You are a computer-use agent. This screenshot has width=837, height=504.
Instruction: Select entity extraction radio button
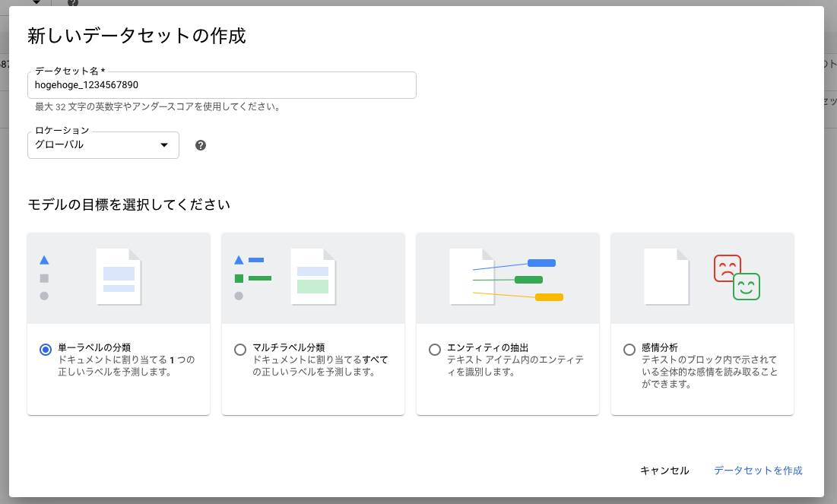435,350
